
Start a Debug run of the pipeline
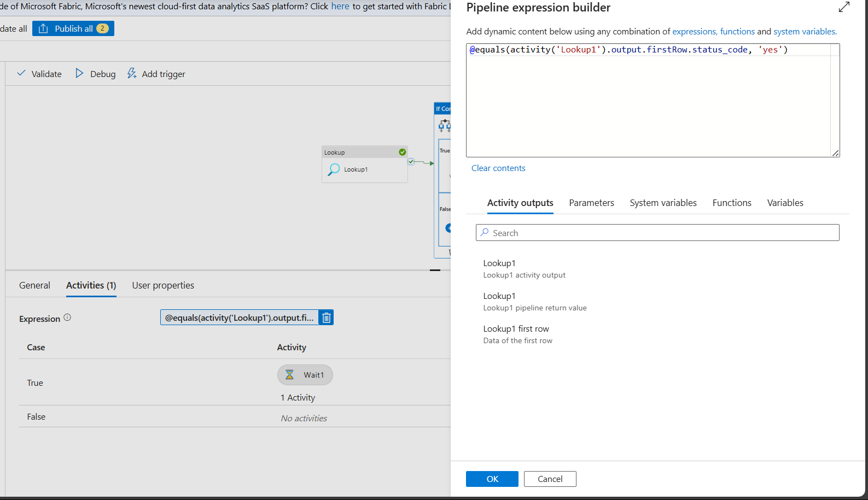point(96,74)
